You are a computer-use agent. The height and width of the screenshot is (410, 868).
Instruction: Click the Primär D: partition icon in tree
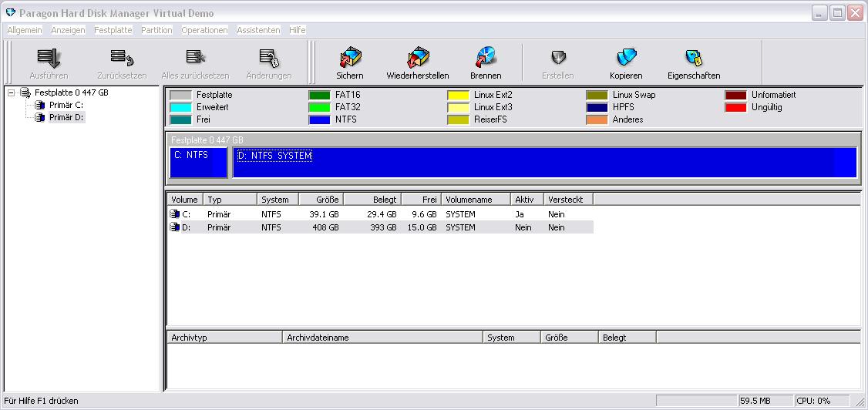pos(39,117)
